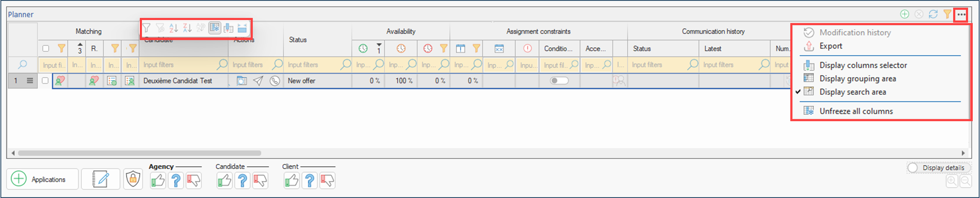The image size is (980, 198).
Task: Click the Client thumbs down icon
Action: pos(327,181)
